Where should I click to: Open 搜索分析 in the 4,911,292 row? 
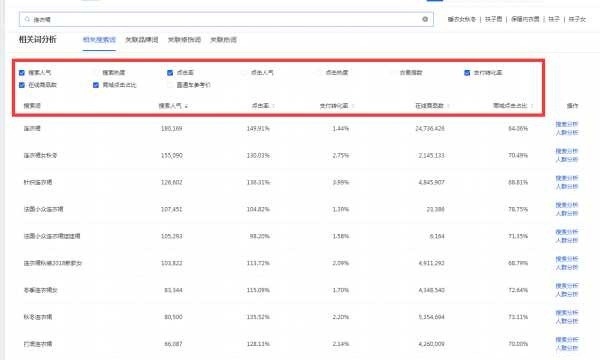(x=567, y=259)
